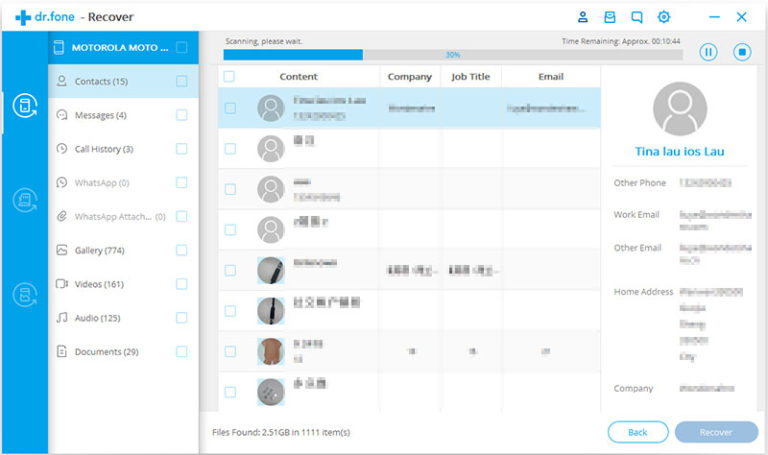Viewport: 768px width, 455px height.
Task: Open the Messages (4) category
Action: [x=100, y=115]
